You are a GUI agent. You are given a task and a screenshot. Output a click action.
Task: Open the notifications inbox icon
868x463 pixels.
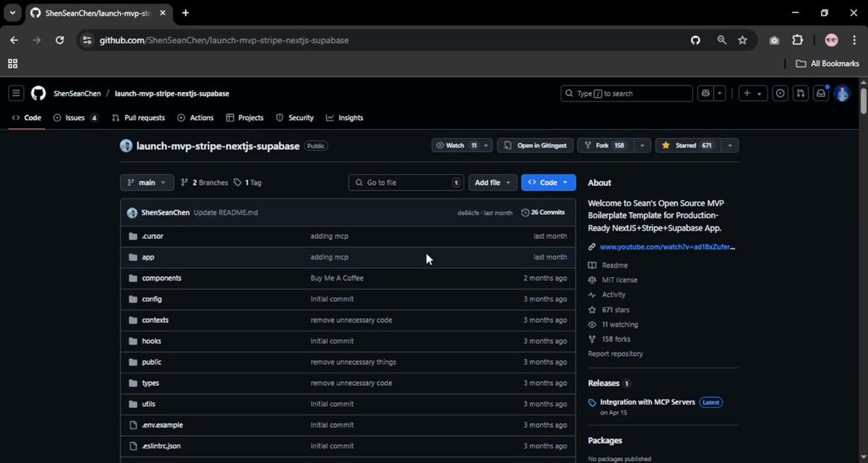[821, 93]
